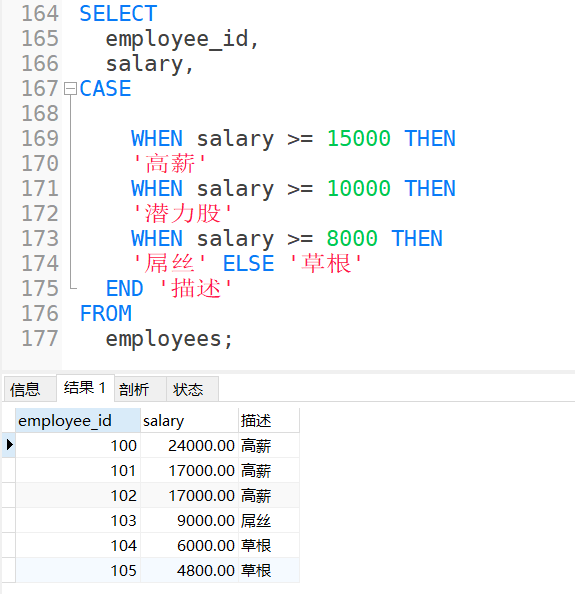The width and height of the screenshot is (575, 594).
Task: Click the 17000.00 salary of employee 101
Action: (x=189, y=471)
